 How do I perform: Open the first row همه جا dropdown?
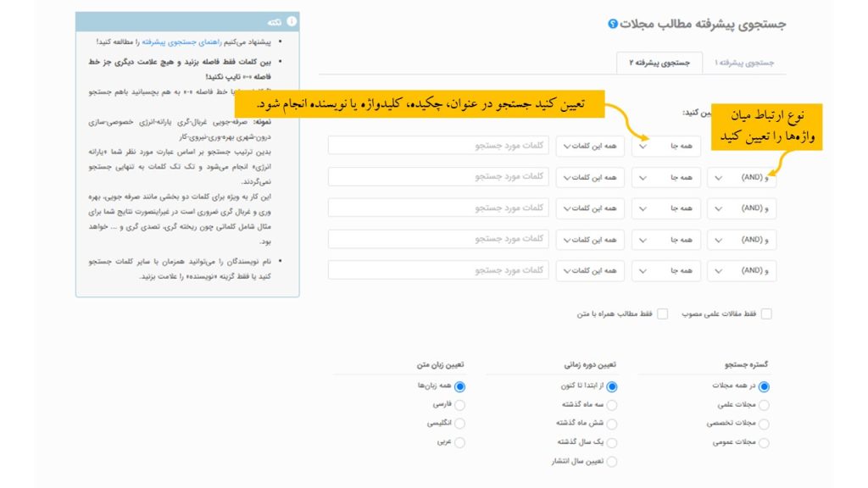point(665,147)
